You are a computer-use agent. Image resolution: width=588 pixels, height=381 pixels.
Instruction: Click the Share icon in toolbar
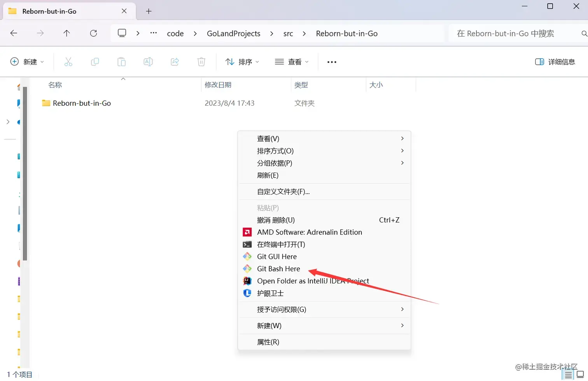click(x=175, y=62)
